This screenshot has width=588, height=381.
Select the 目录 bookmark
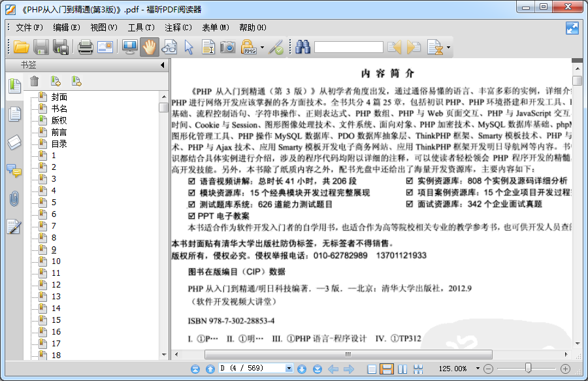pyautogui.click(x=59, y=144)
